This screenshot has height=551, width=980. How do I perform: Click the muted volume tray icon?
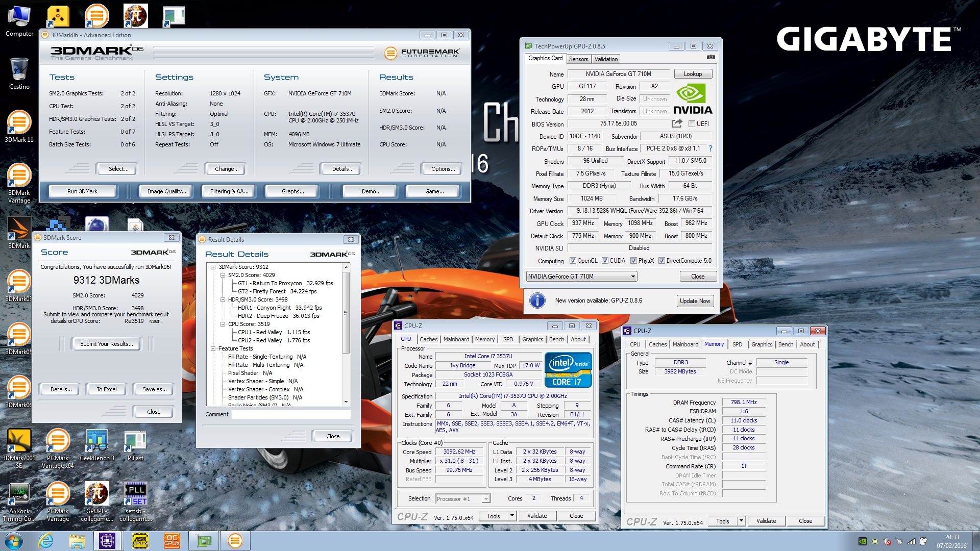[x=887, y=541]
